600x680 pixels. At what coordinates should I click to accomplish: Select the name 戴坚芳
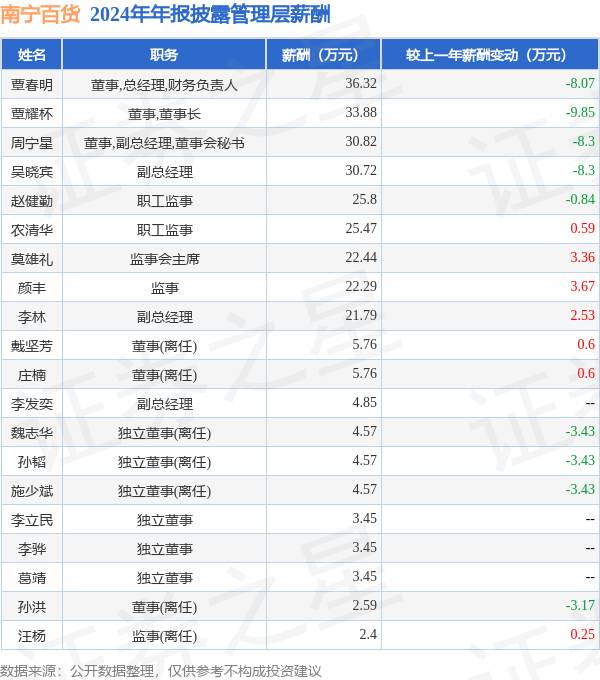pos(32,346)
